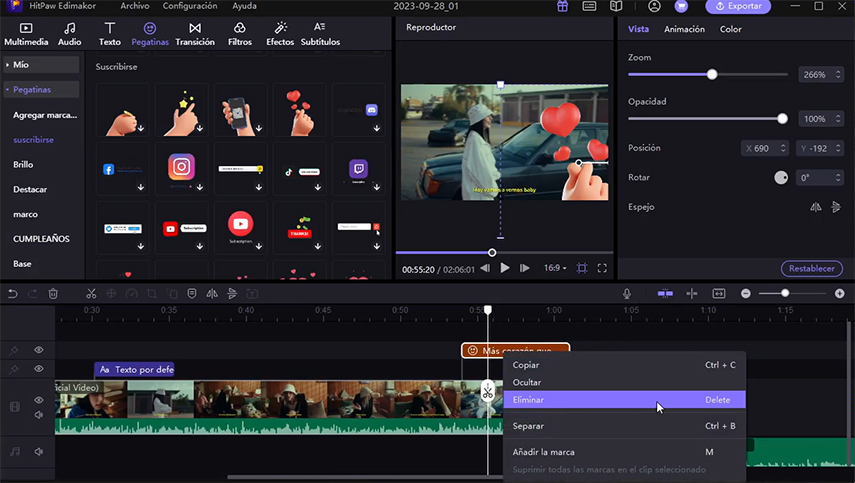Click the scissors split tool
This screenshot has height=483, width=855.
[91, 294]
